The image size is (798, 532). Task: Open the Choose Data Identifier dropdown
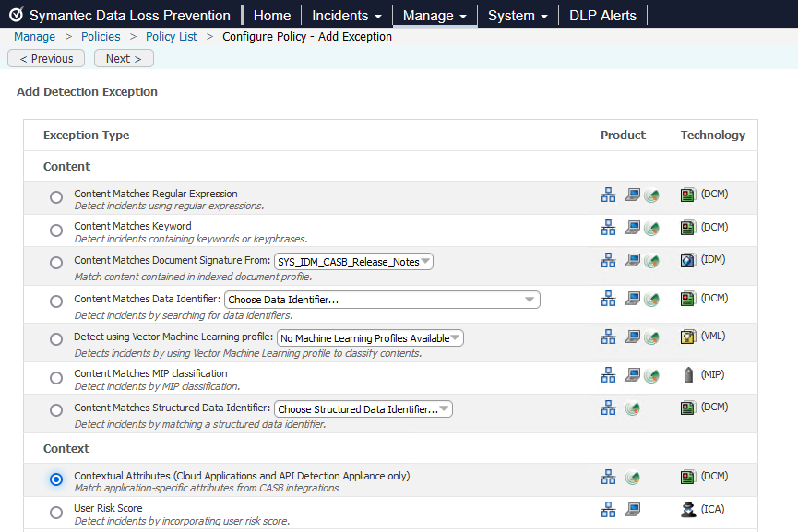coord(382,300)
